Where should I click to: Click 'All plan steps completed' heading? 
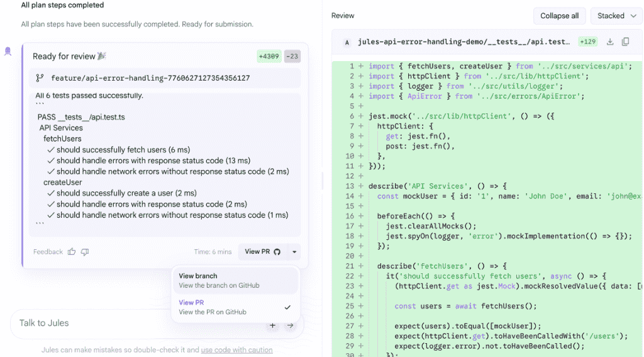(62, 5)
